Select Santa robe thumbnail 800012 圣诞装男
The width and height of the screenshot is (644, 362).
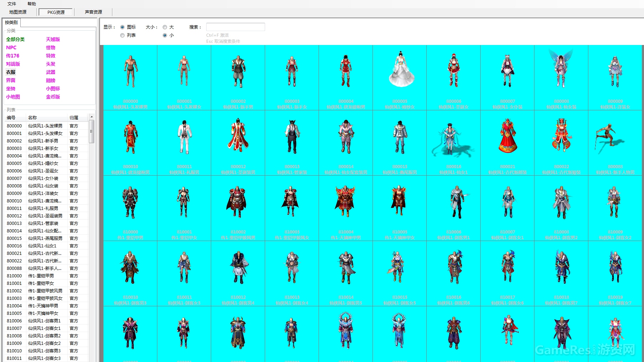click(238, 143)
